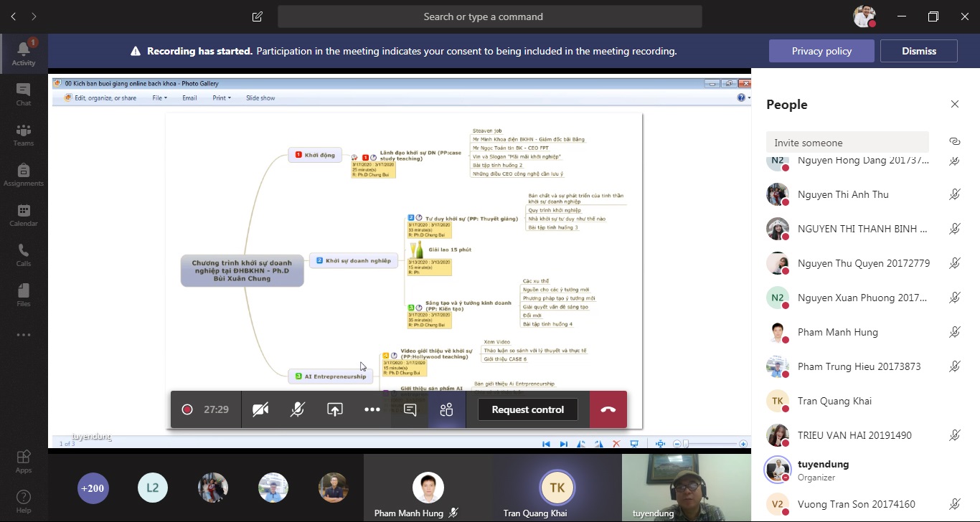Image resolution: width=980 pixels, height=522 pixels.
Task: Open the Files section
Action: pos(24,295)
